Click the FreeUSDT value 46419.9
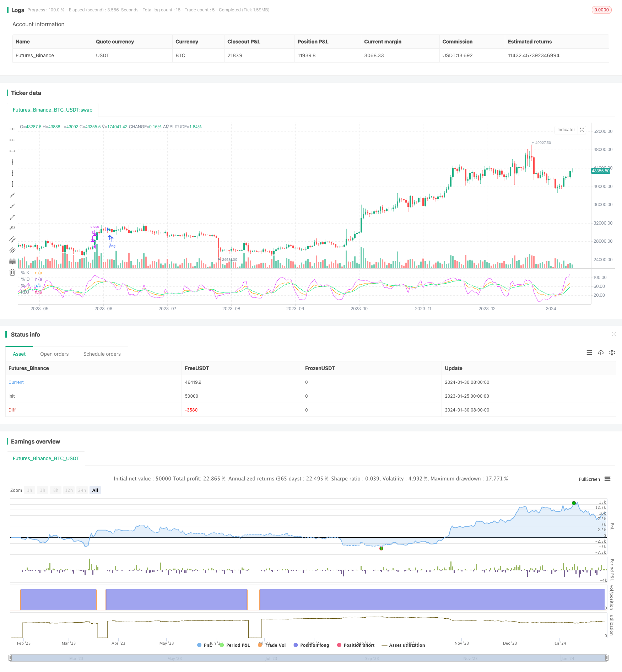The height and width of the screenshot is (672, 622). point(193,382)
